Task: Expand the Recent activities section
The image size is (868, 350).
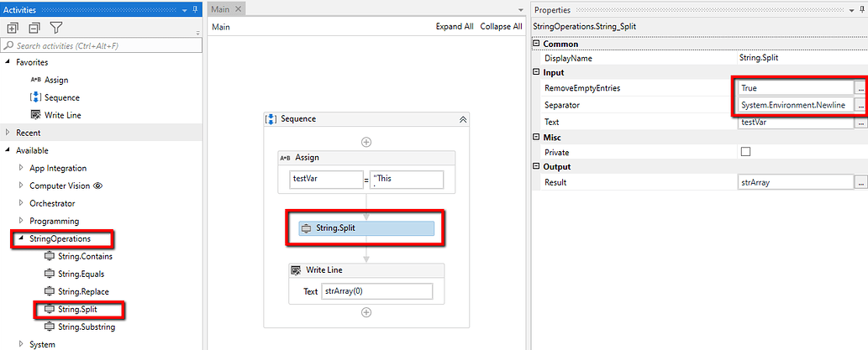Action: pyautogui.click(x=8, y=133)
